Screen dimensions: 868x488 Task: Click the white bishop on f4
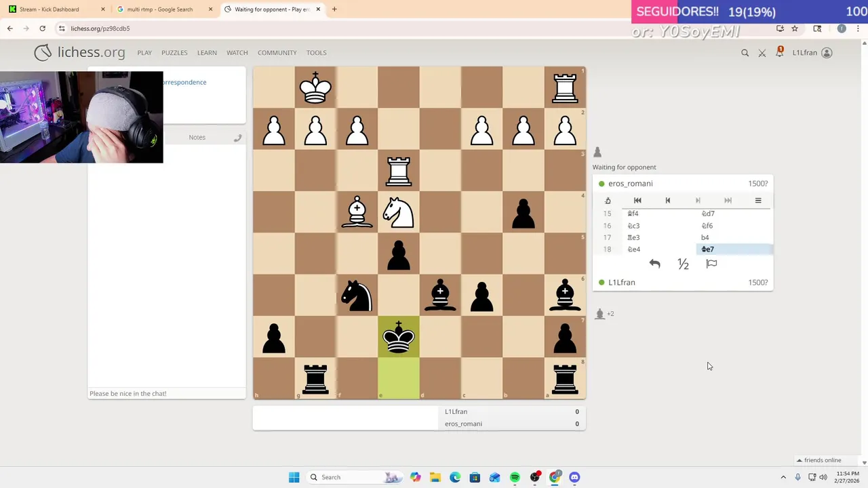tap(357, 212)
